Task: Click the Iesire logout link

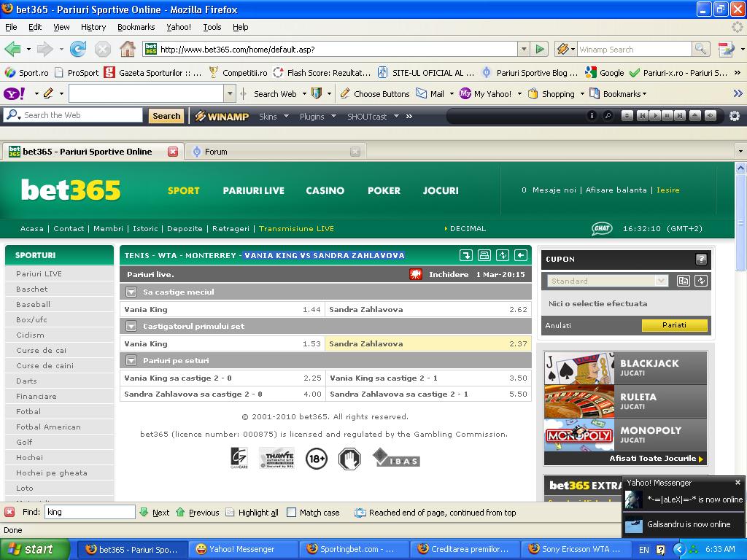Action: pyautogui.click(x=668, y=190)
